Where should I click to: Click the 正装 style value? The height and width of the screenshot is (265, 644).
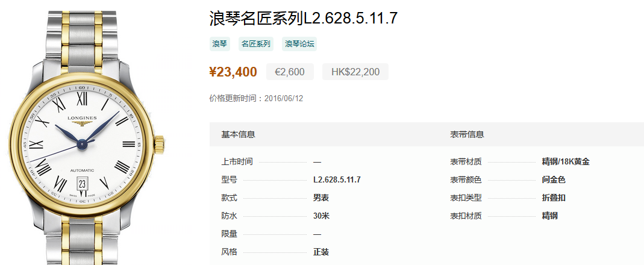(320, 252)
